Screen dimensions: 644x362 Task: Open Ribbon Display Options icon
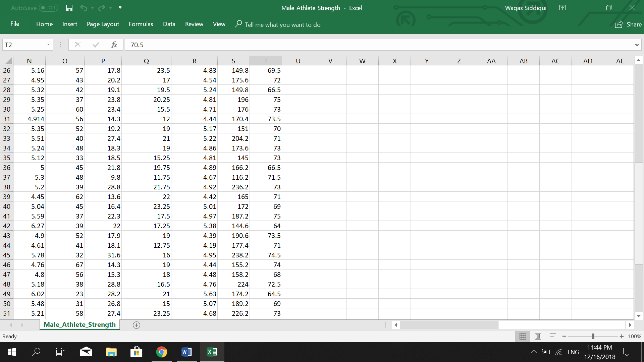[x=562, y=8]
